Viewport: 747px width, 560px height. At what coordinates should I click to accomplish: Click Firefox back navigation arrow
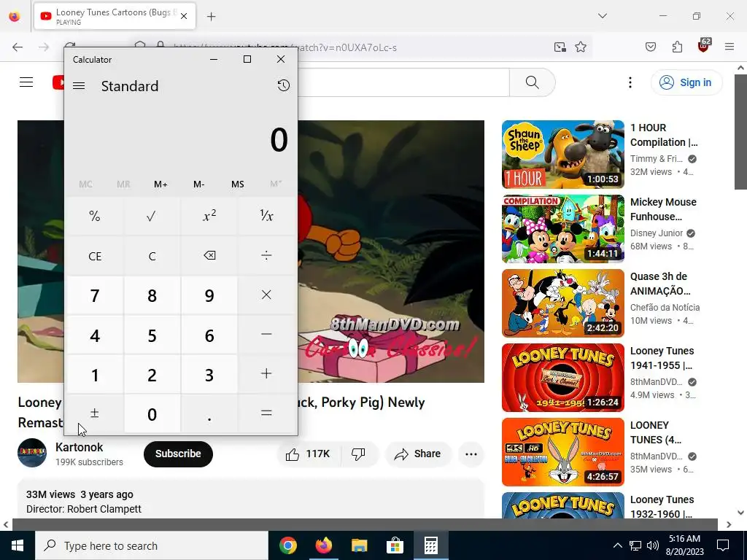tap(18, 47)
